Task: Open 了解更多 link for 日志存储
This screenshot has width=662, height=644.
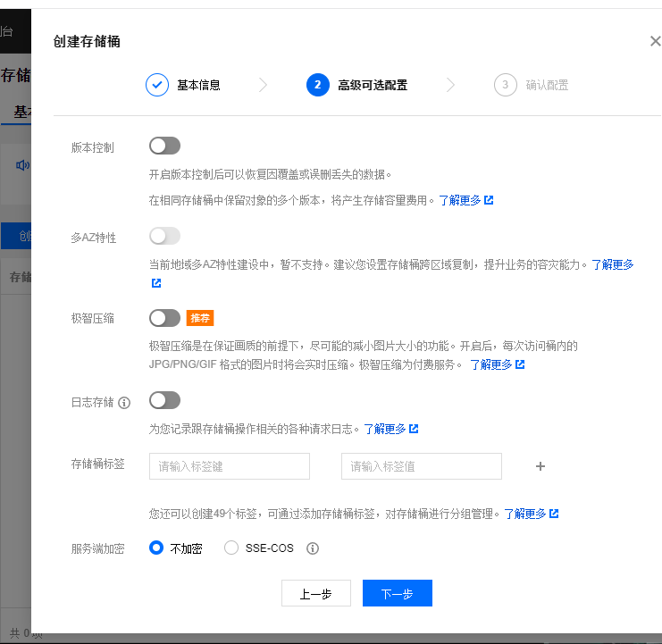Action: (x=390, y=429)
